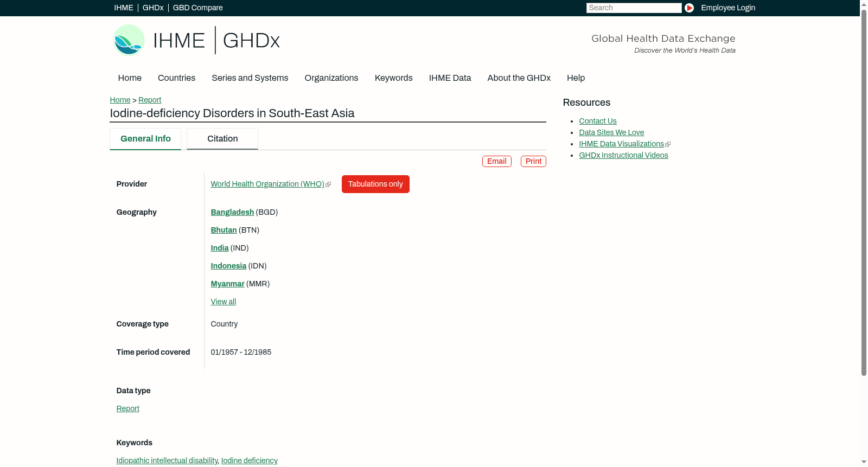The height and width of the screenshot is (467, 868).
Task: Click the Coverage type value Country
Action: (x=224, y=324)
